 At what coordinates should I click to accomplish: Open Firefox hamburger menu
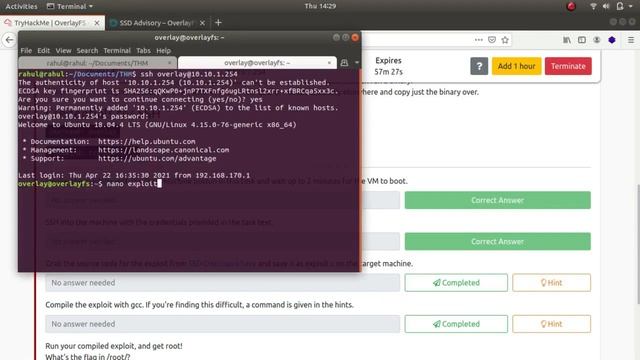pyautogui.click(x=631, y=40)
